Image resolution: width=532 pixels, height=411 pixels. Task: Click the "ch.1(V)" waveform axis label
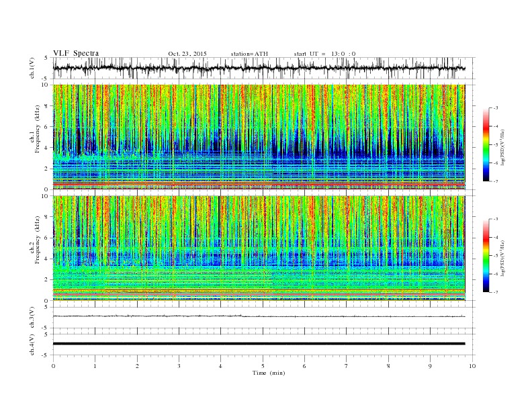32,68
